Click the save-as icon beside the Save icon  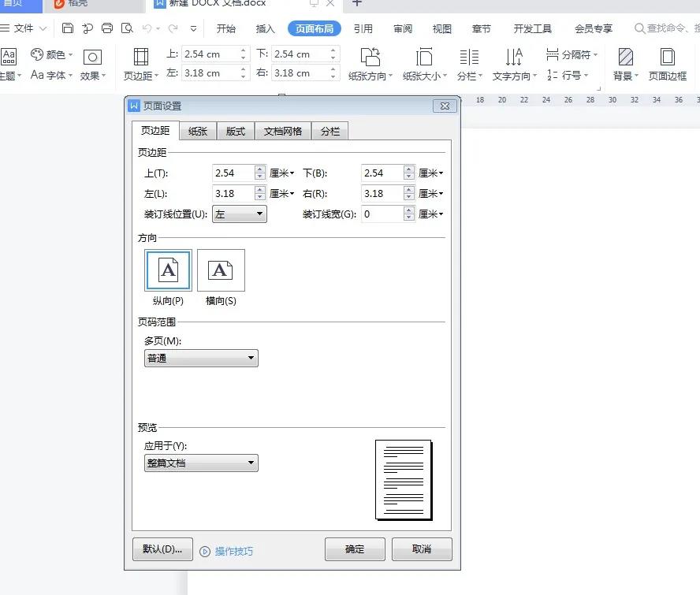(87, 28)
